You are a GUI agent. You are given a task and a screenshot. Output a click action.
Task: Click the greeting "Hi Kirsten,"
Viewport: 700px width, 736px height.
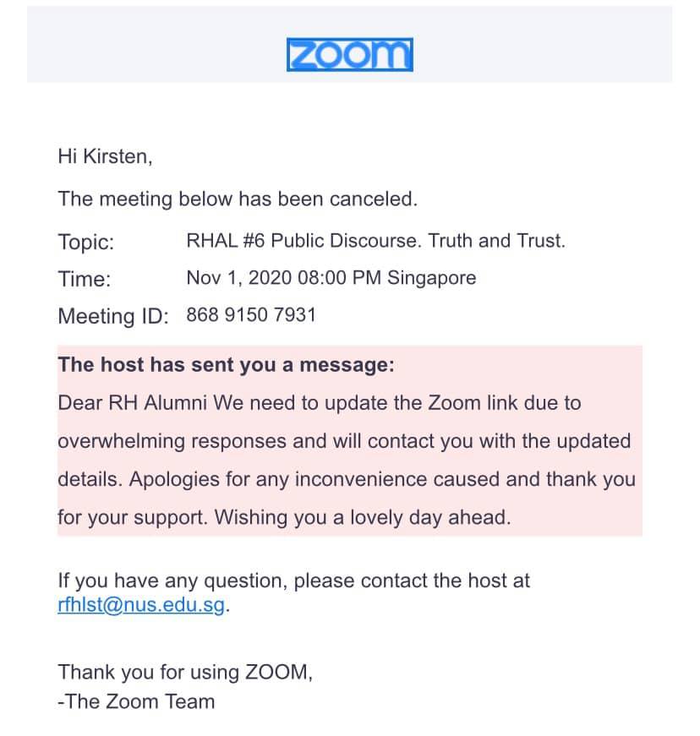click(x=105, y=156)
